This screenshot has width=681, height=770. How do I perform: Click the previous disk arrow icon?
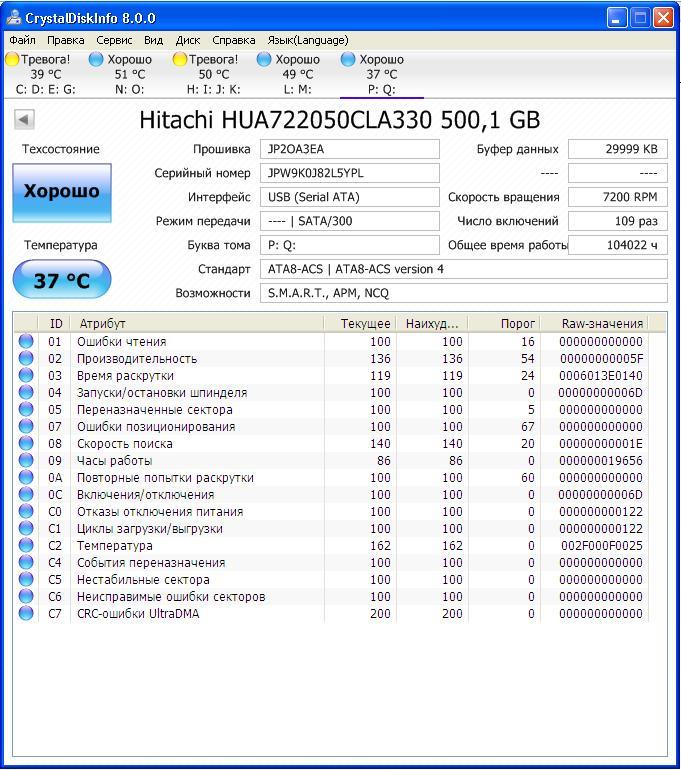24,119
